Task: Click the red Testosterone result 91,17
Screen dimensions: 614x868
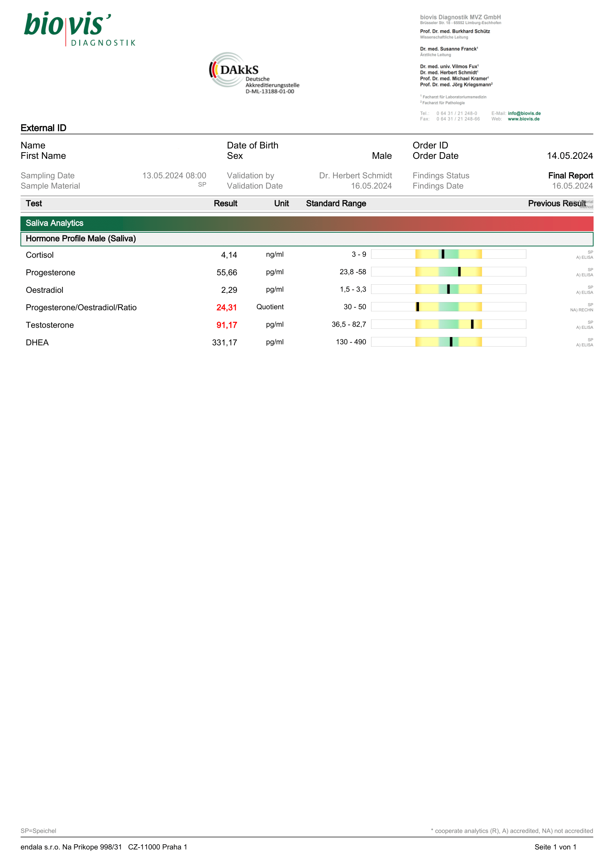Action: (x=227, y=325)
